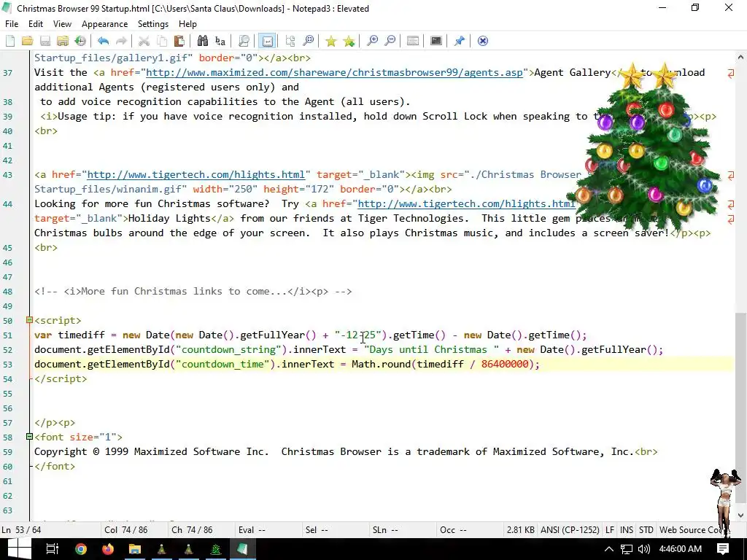Viewport: 747px width, 560px height.
Task: Open Replace with the 'ba' icon
Action: coord(220,41)
